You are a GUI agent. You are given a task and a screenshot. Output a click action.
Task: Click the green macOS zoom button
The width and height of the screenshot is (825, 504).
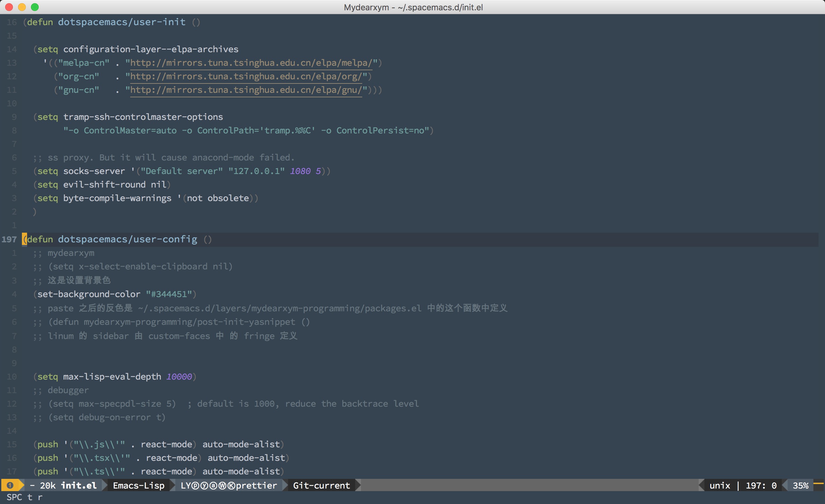35,7
